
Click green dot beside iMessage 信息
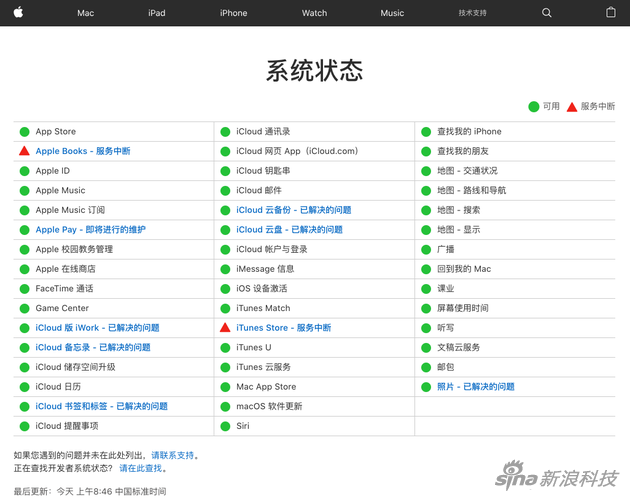tap(225, 269)
